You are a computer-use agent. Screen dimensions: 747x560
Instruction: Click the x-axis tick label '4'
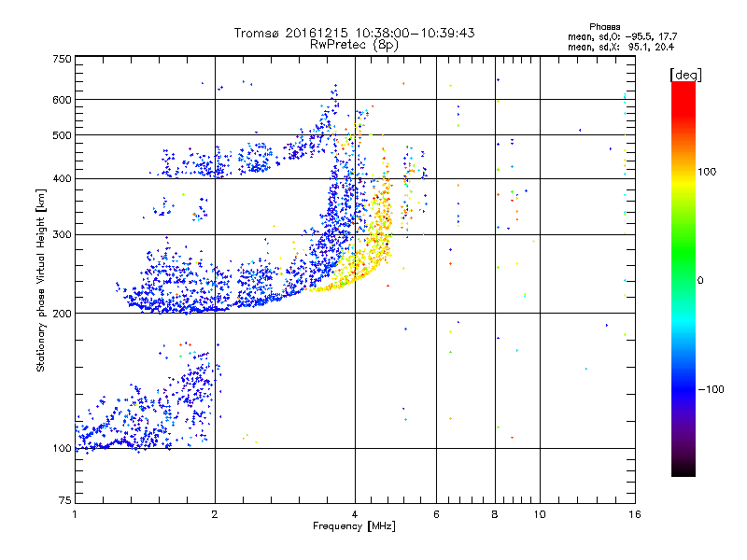(x=355, y=514)
